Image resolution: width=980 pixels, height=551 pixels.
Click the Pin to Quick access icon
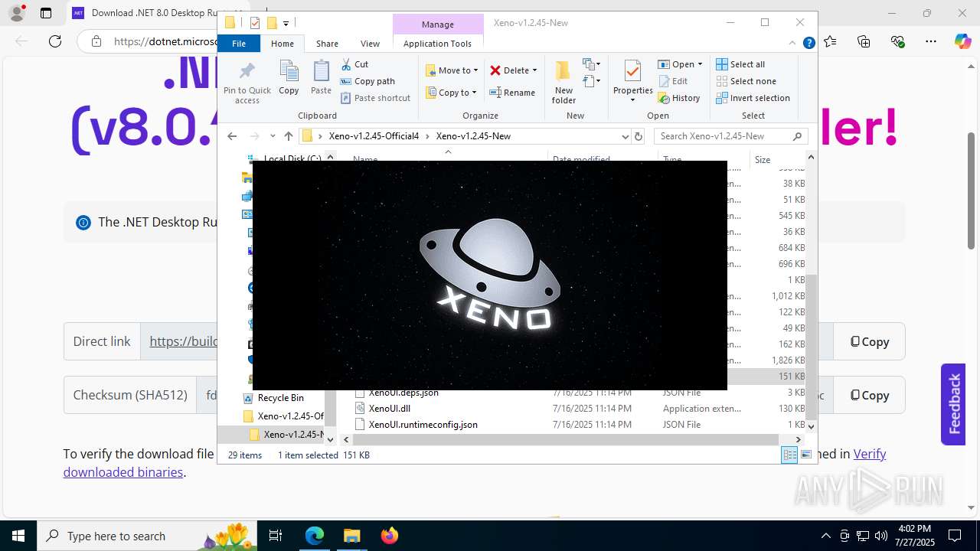pyautogui.click(x=247, y=72)
